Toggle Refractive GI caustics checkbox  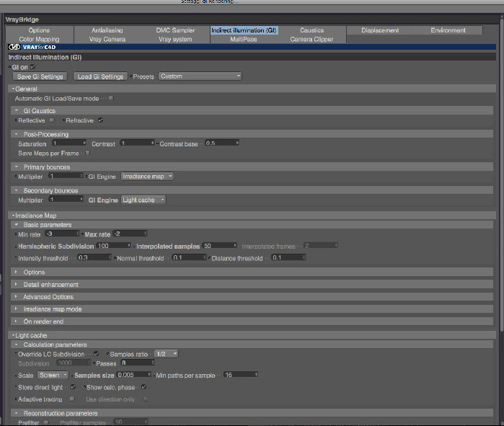click(x=101, y=120)
